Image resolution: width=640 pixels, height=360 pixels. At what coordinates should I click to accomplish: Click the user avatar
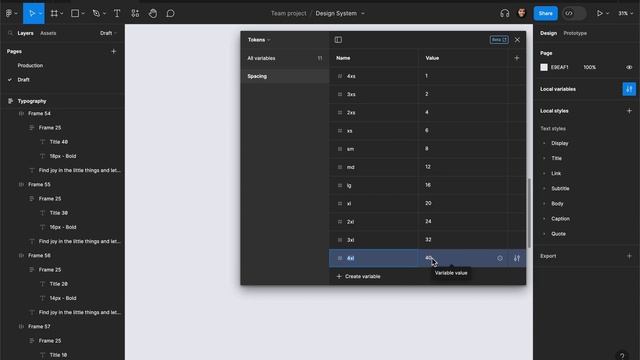(522, 13)
